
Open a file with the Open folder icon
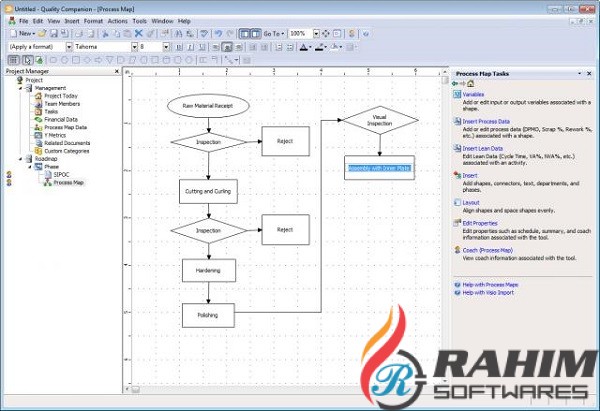tap(42, 34)
